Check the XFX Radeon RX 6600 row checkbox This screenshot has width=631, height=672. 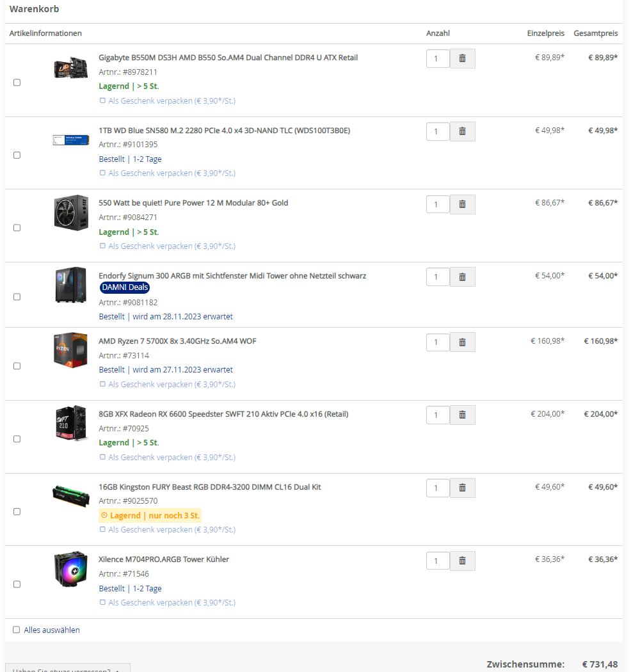(x=17, y=439)
